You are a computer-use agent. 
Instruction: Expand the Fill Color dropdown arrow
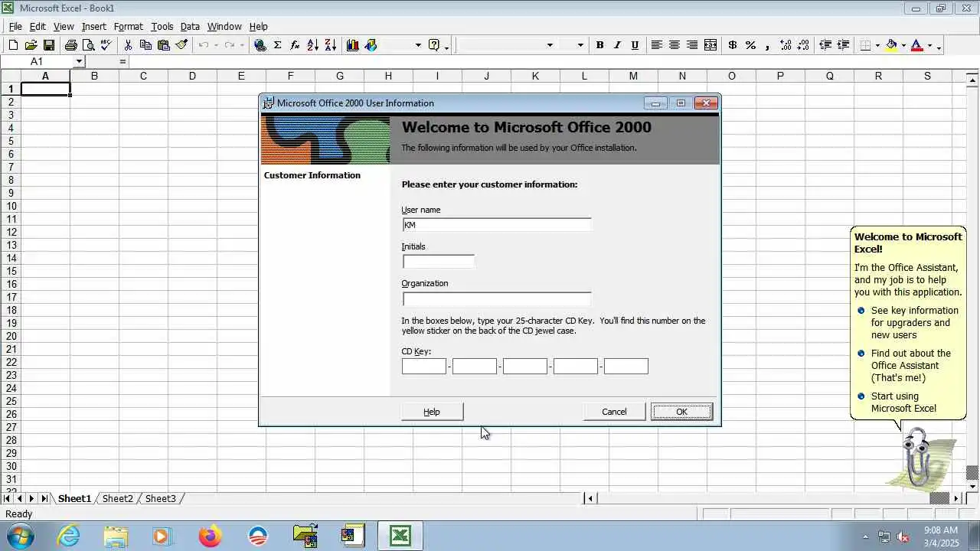coord(903,45)
